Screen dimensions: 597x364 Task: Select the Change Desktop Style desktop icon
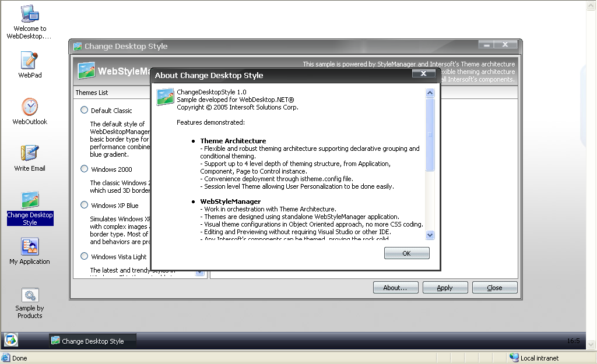[x=30, y=201]
